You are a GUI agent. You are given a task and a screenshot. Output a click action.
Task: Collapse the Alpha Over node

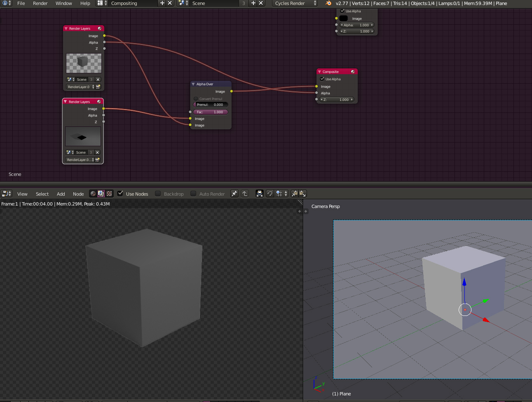[x=193, y=84]
